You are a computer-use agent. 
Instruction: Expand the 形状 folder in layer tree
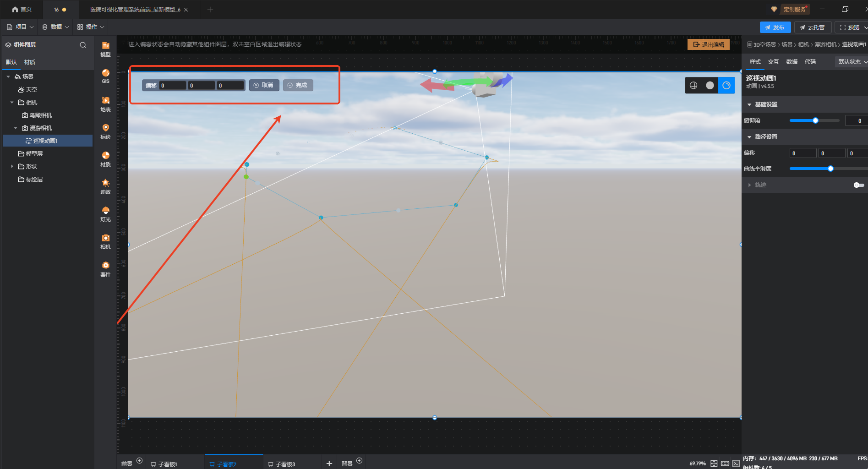12,167
